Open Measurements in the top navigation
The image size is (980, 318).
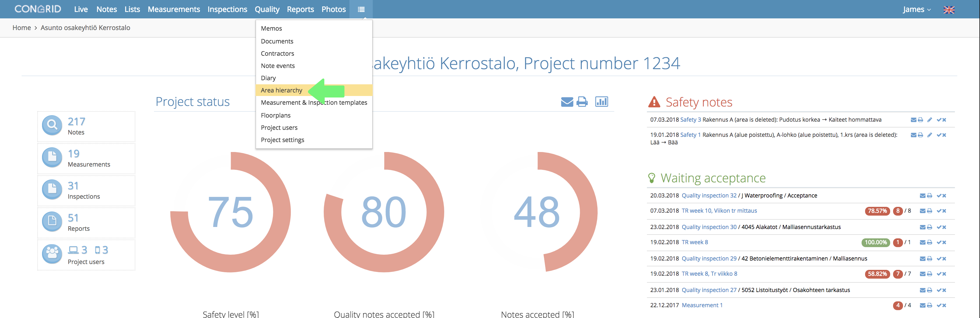[x=174, y=9]
